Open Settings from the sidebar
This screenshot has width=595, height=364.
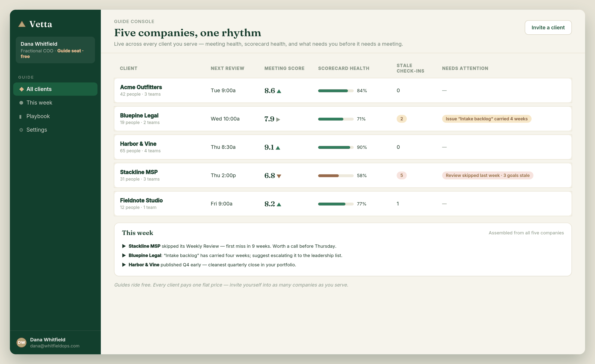pyautogui.click(x=55, y=130)
